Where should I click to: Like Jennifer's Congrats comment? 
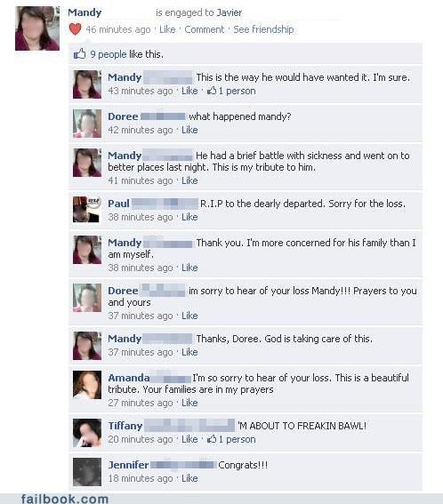click(189, 478)
